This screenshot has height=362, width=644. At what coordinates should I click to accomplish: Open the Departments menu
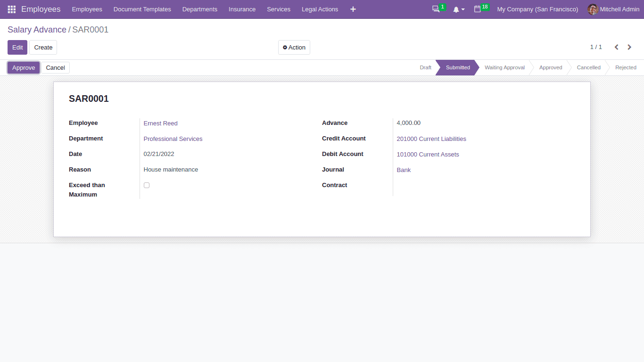pyautogui.click(x=199, y=9)
